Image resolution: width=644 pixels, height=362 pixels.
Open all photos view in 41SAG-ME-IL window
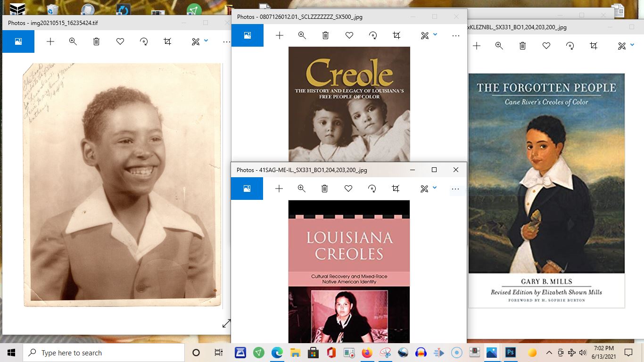247,189
